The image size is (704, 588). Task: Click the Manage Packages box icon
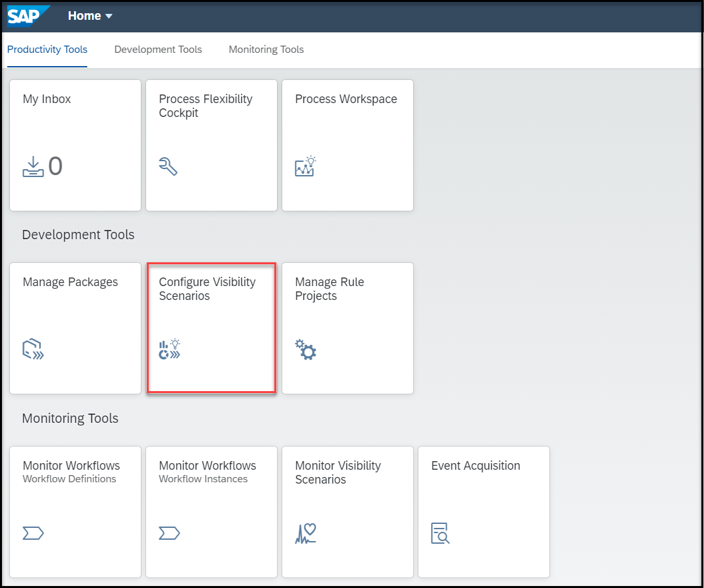tap(33, 349)
